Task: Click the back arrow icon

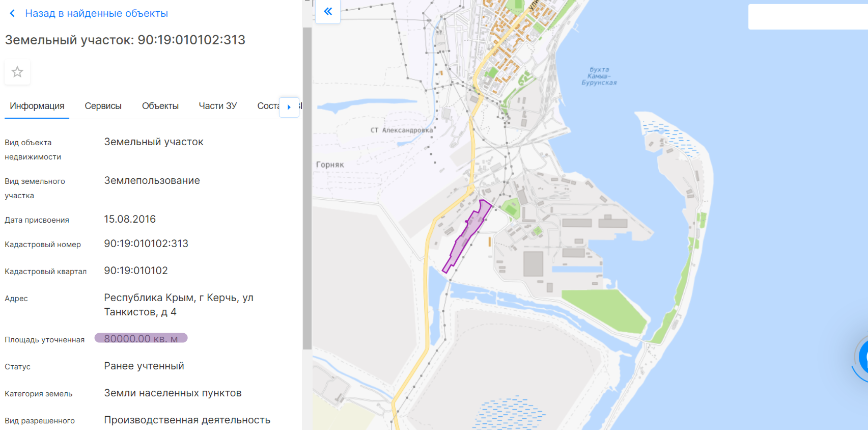Action: click(12, 13)
